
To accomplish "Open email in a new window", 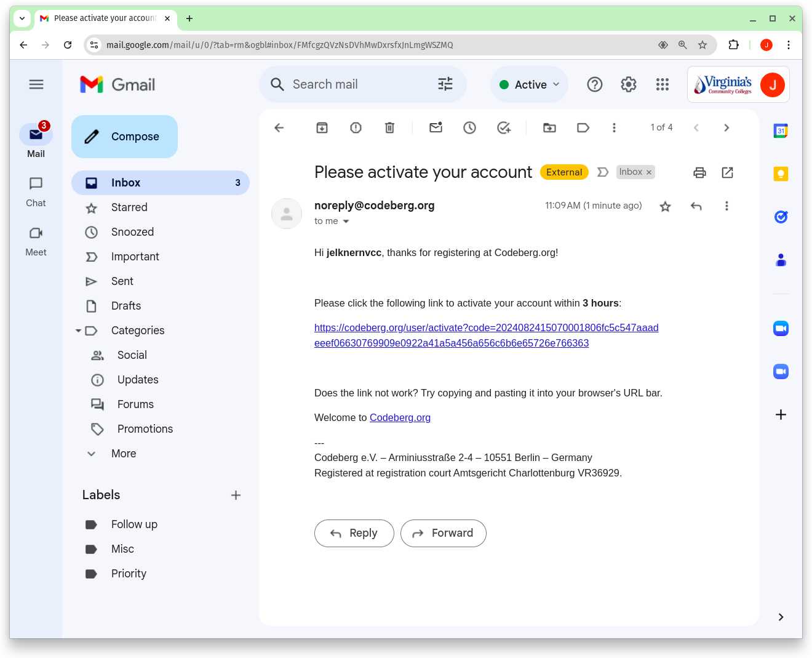I will tap(727, 172).
